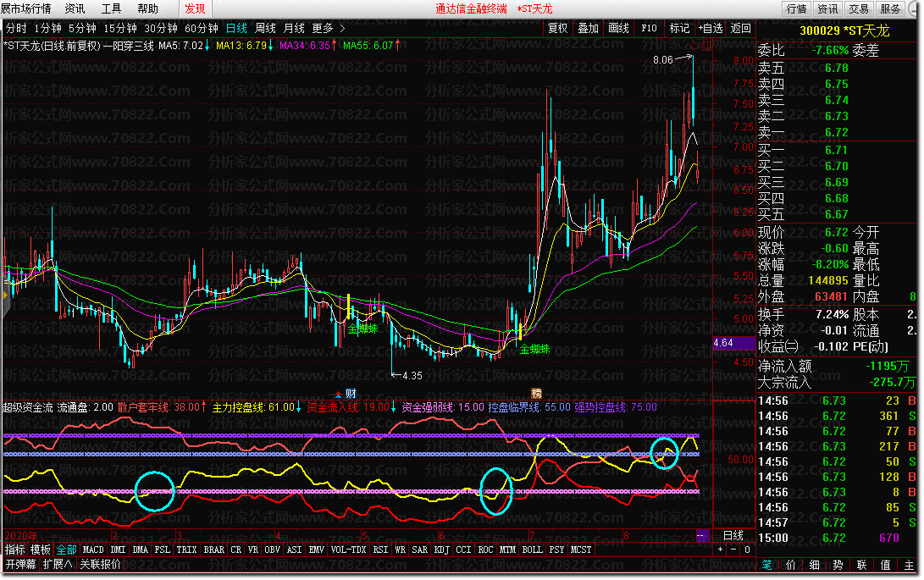Viewport: 924px width, 580px height.
Task: Switch to BOLL indicator
Action: pos(532,550)
